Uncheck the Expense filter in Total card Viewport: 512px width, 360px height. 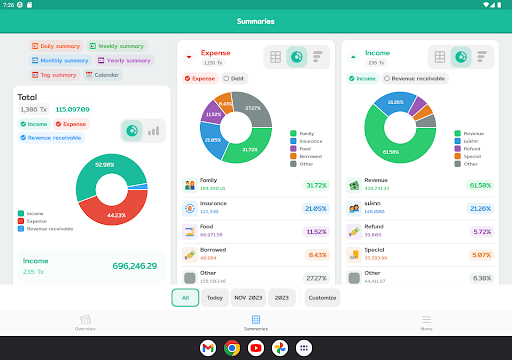point(71,124)
